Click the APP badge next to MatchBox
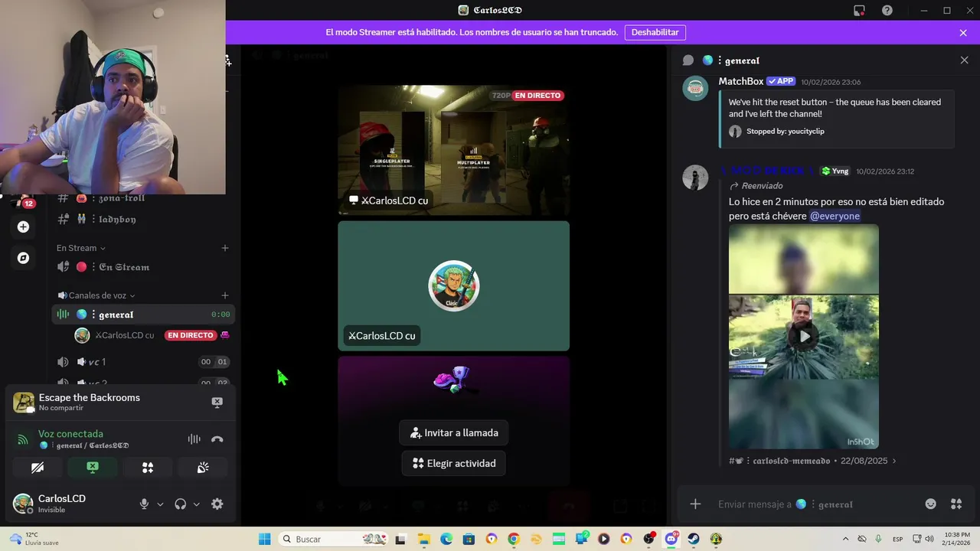This screenshot has height=551, width=980. (x=781, y=81)
